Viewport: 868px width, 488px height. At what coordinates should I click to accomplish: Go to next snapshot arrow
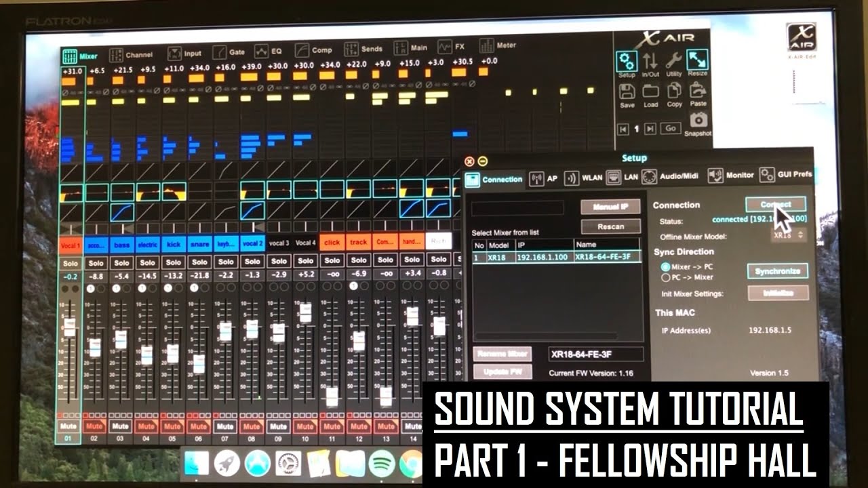click(x=650, y=129)
